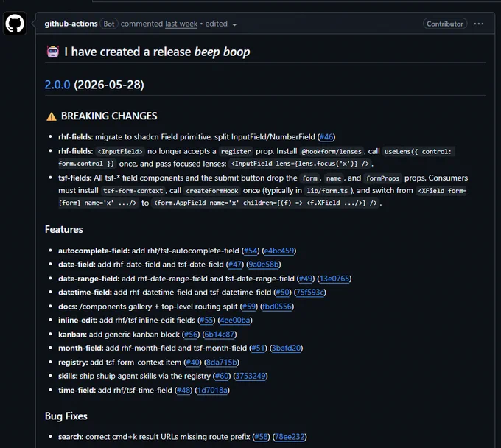This screenshot has width=501, height=448.
Task: Expand the edited history dropdown arrow
Action: click(234, 24)
